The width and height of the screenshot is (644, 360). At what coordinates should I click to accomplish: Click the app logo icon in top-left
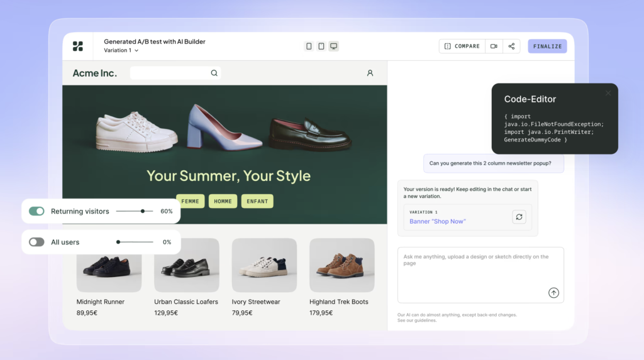(77, 46)
